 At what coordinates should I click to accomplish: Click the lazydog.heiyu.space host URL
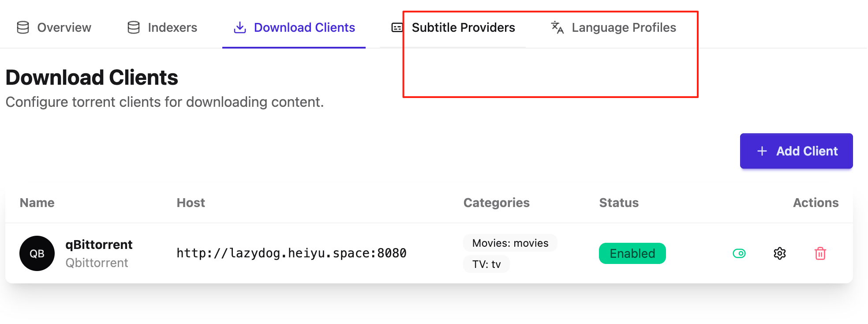click(x=292, y=253)
